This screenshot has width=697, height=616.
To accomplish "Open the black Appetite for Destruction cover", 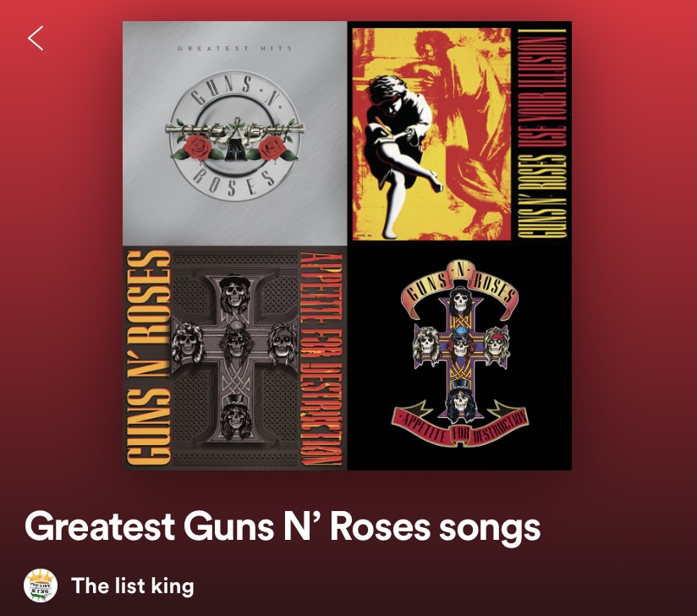I will (459, 358).
